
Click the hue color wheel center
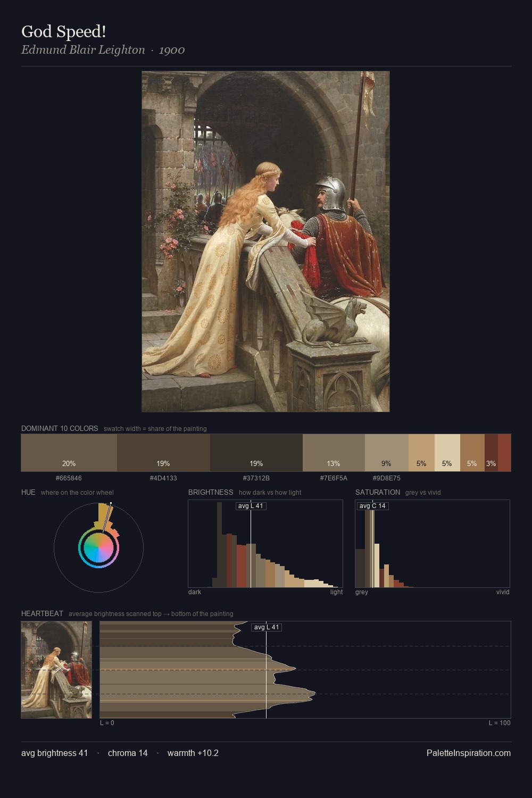(98, 548)
